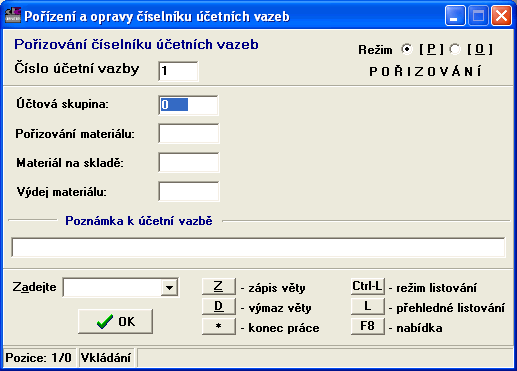Click the asterisk button for konec práce
Image resolution: width=517 pixels, height=371 pixels.
218,326
